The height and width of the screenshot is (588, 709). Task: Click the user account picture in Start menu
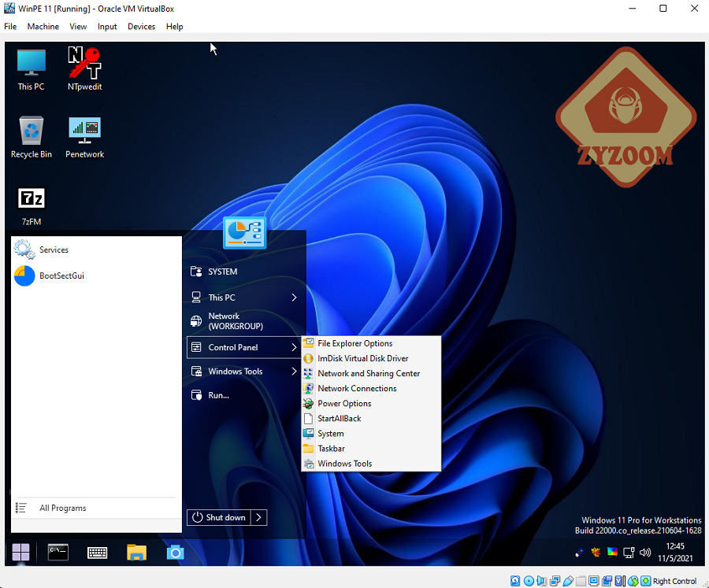point(245,233)
